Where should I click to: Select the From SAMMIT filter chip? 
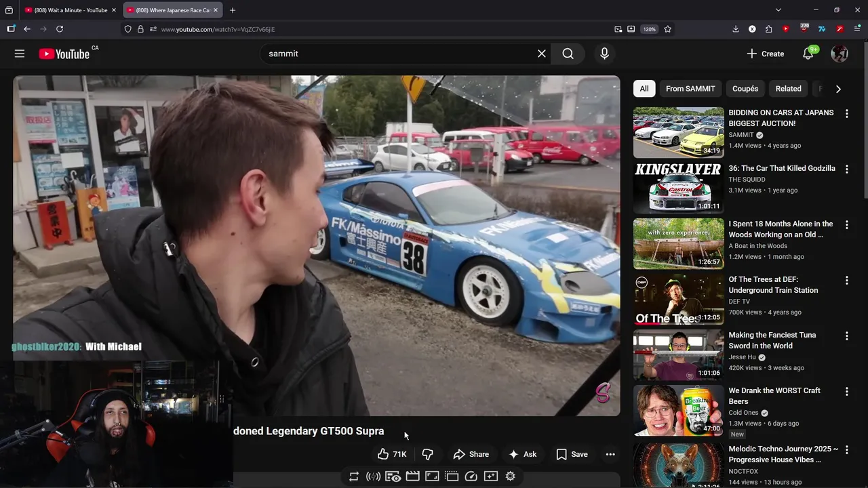[690, 89]
